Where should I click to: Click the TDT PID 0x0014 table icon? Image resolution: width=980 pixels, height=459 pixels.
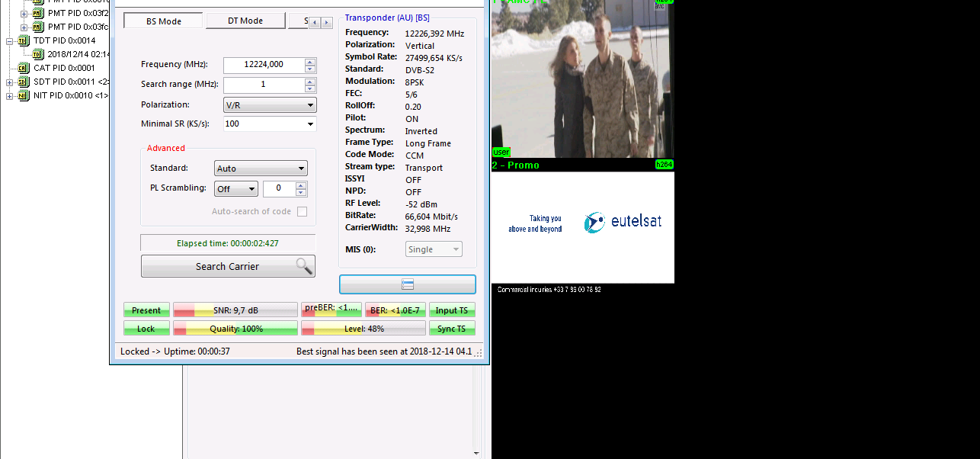pyautogui.click(x=23, y=40)
